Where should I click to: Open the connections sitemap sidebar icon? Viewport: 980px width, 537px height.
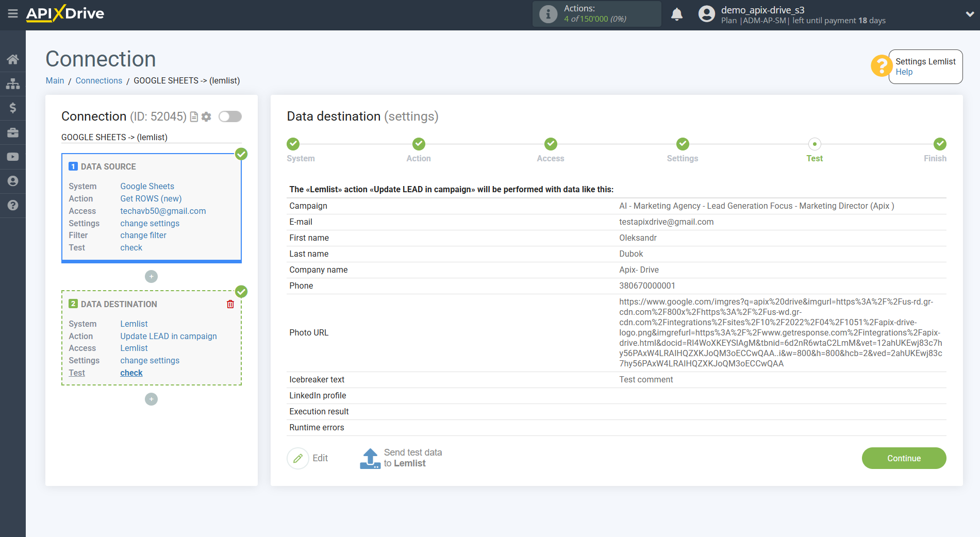click(x=13, y=83)
